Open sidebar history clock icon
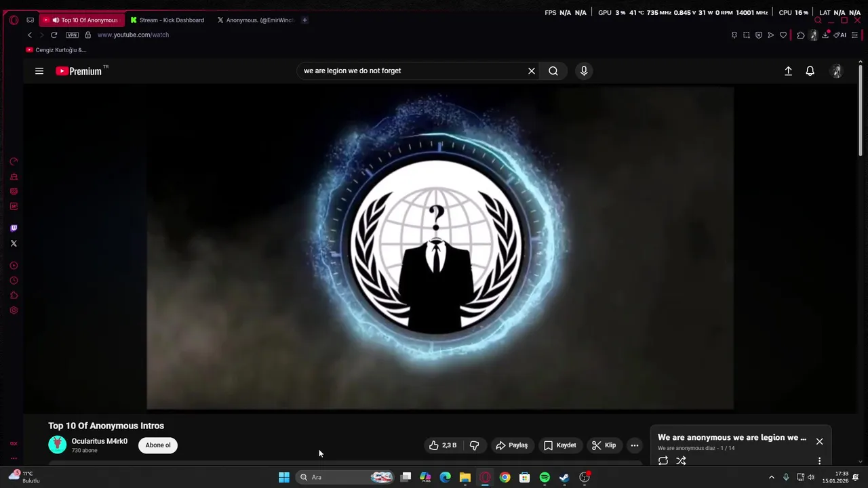 pyautogui.click(x=14, y=281)
